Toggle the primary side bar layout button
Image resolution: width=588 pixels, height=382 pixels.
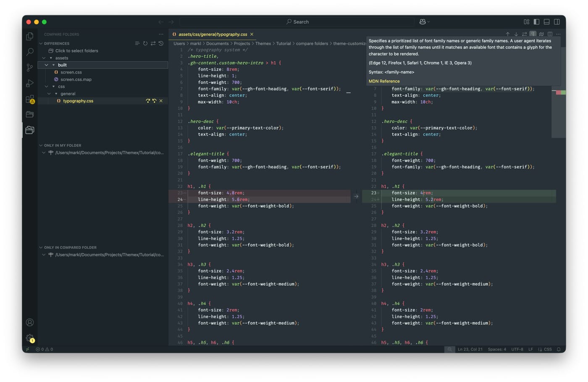tap(536, 22)
